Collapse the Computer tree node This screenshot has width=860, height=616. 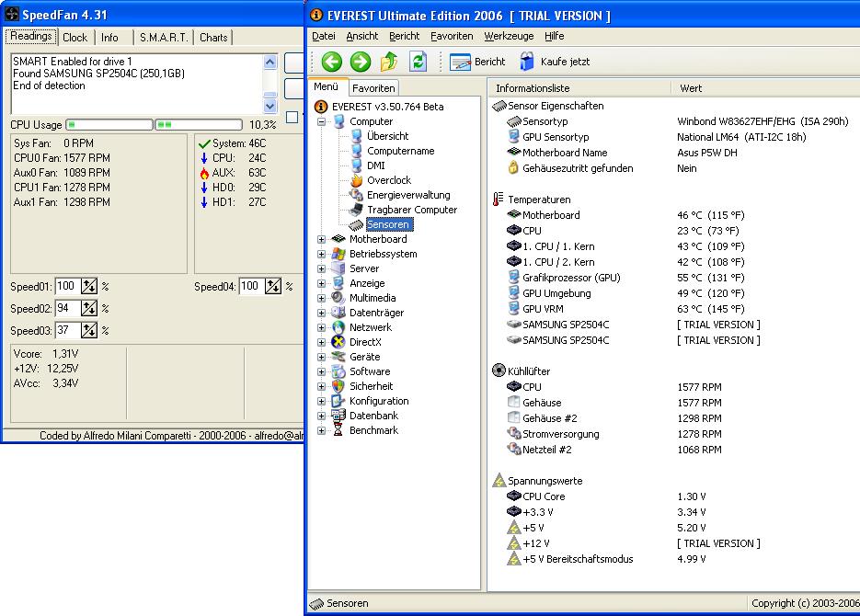click(321, 121)
